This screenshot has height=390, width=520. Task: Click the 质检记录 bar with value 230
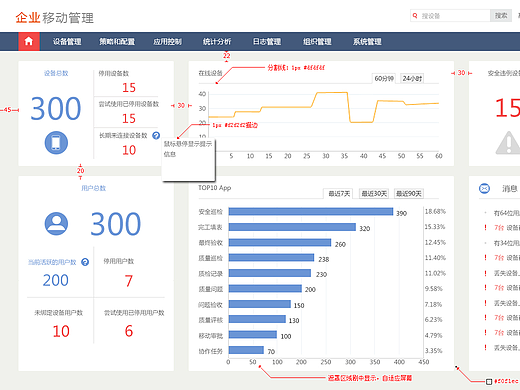pyautogui.click(x=270, y=273)
